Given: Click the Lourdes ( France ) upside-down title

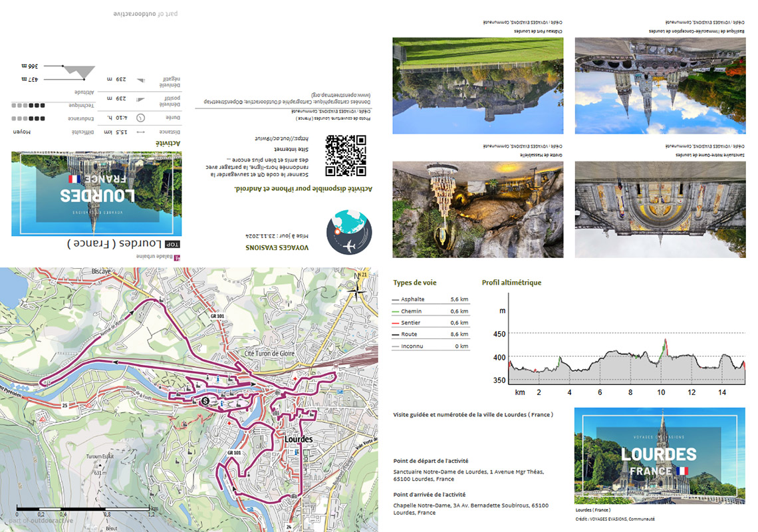Looking at the screenshot, I should coord(114,243).
